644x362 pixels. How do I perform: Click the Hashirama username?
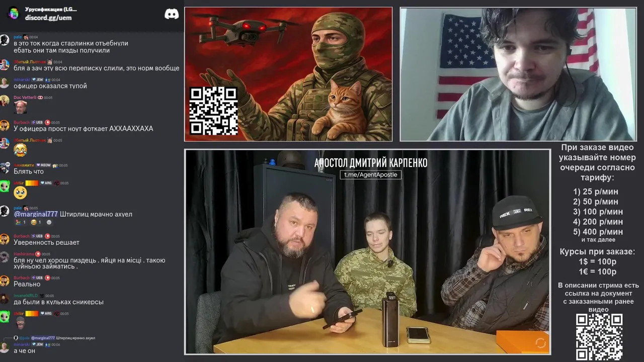[x=24, y=254]
